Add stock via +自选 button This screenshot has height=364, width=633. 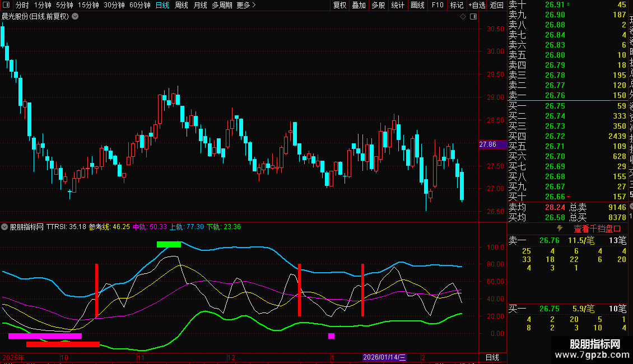coord(476,5)
